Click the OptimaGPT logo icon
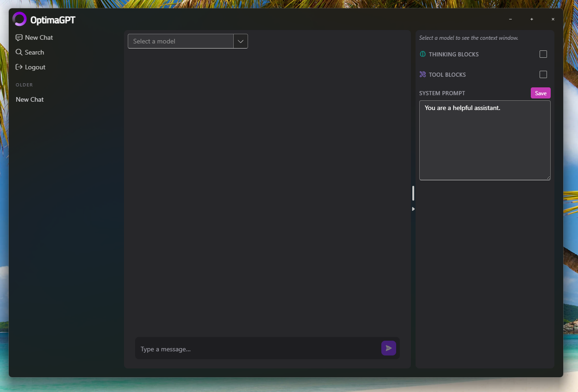The width and height of the screenshot is (578, 392). [x=19, y=19]
